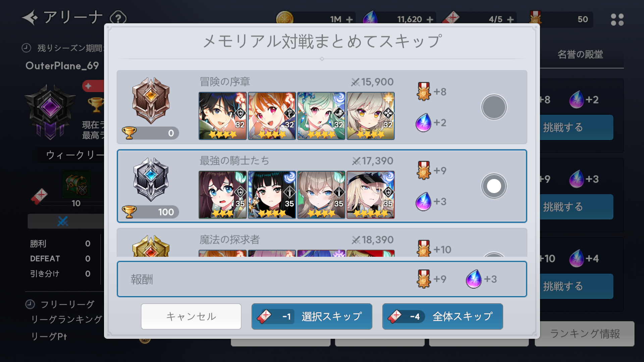Tap the arena medal icon showing 50
This screenshot has width=644, height=362.
[x=535, y=18]
